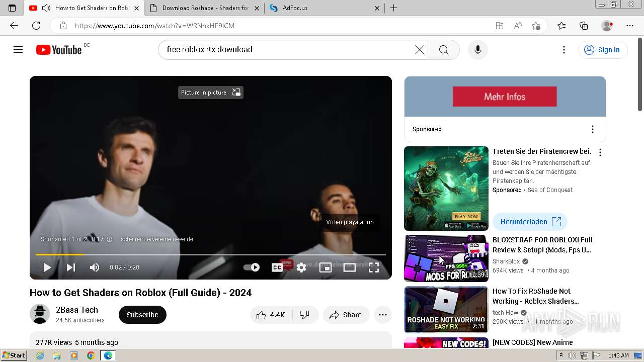The image size is (644, 362).
Task: Open Sea of Conquest ad thumbnail
Action: [x=446, y=189]
